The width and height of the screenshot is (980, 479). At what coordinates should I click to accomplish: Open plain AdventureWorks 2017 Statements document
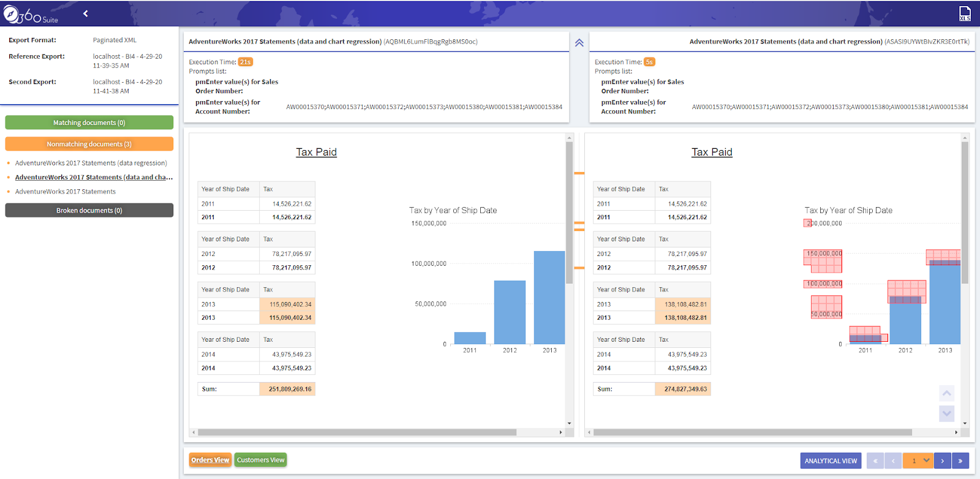coord(65,191)
